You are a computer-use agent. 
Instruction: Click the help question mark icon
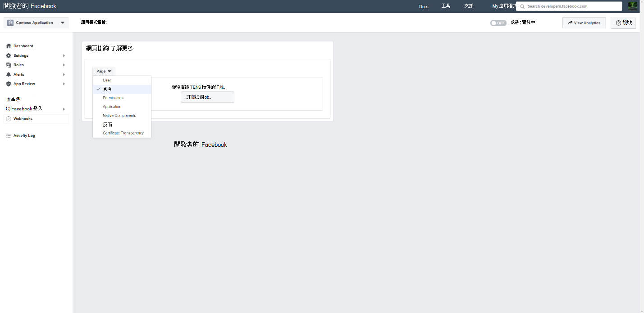(618, 23)
